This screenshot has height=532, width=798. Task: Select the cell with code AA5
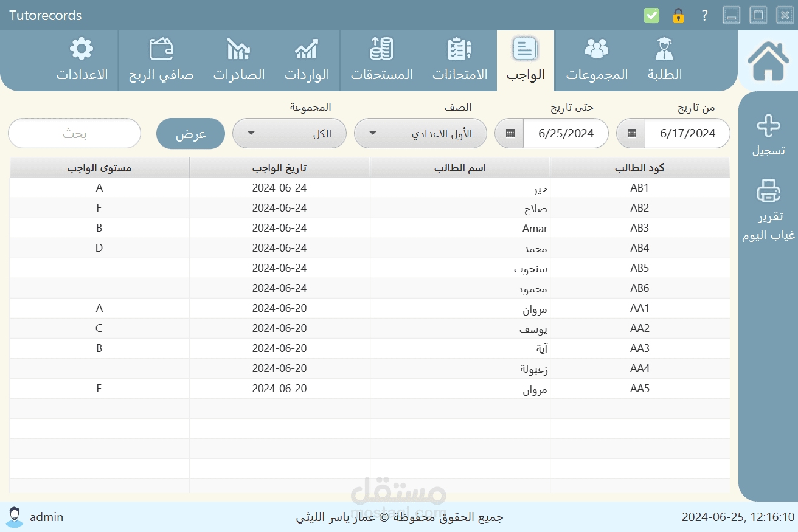[x=640, y=389]
